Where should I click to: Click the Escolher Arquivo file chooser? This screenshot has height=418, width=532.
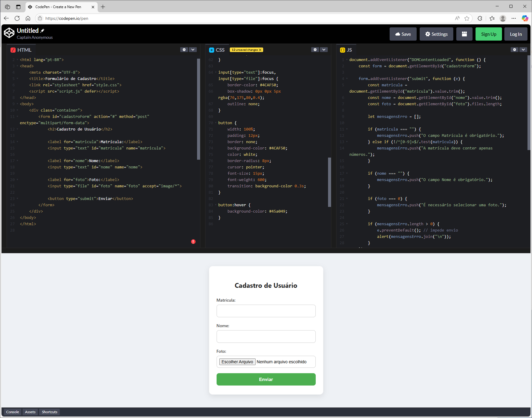pos(237,362)
